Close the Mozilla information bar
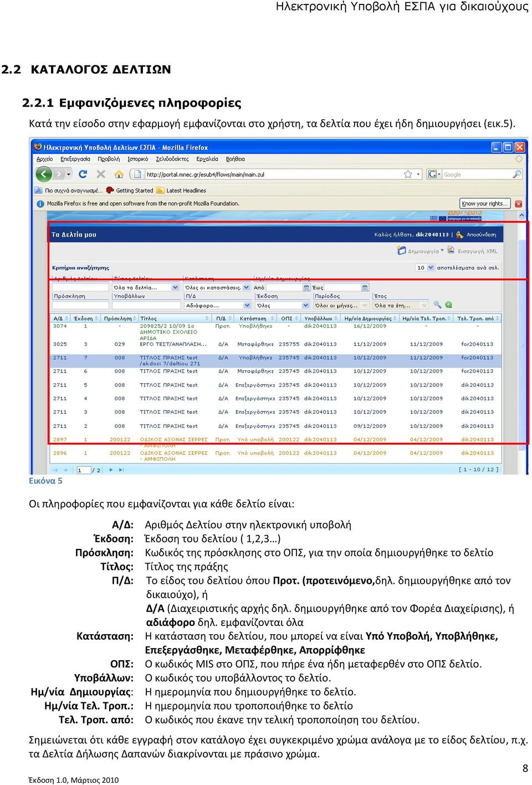This screenshot has width=532, height=785. click(x=519, y=203)
